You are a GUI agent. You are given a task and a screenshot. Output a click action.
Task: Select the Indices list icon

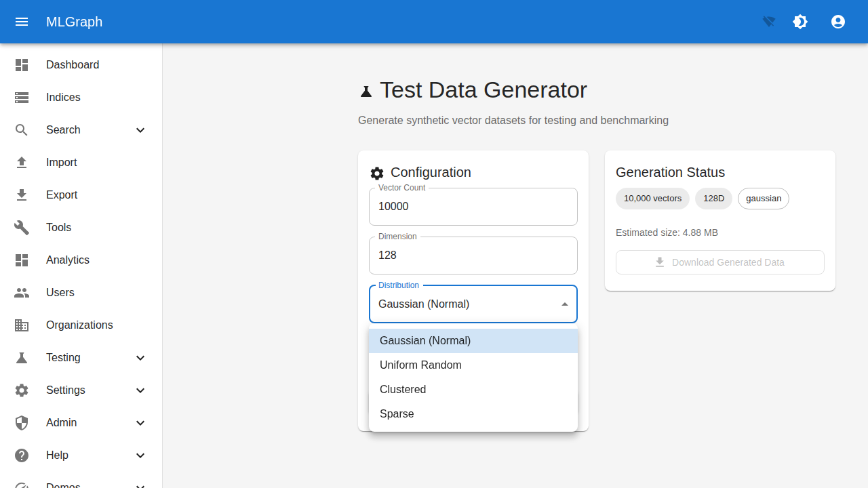point(22,97)
